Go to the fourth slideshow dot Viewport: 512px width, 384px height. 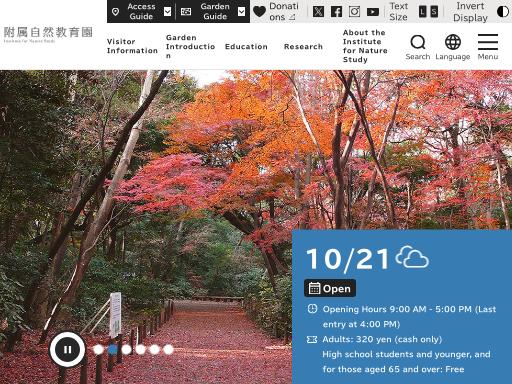pos(140,349)
